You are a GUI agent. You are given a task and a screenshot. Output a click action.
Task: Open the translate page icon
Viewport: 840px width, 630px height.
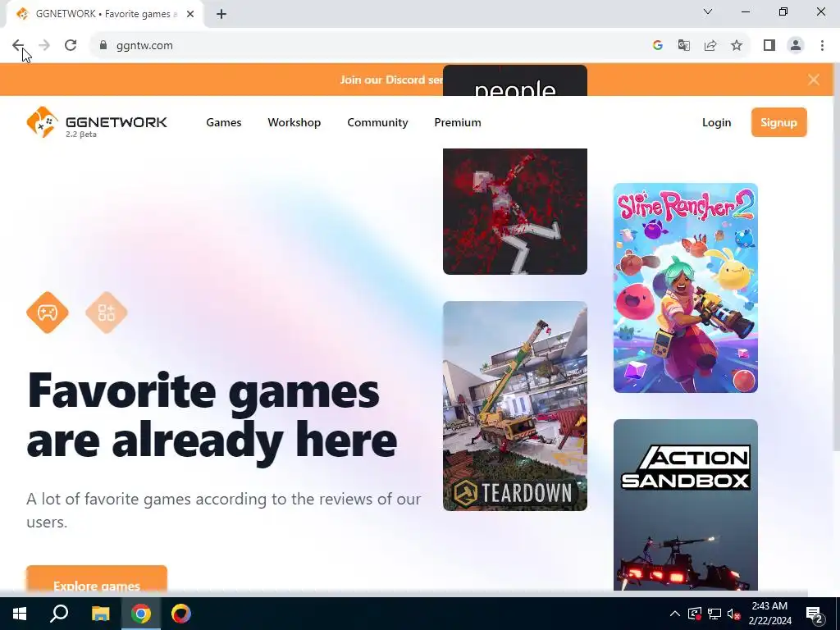[684, 46]
